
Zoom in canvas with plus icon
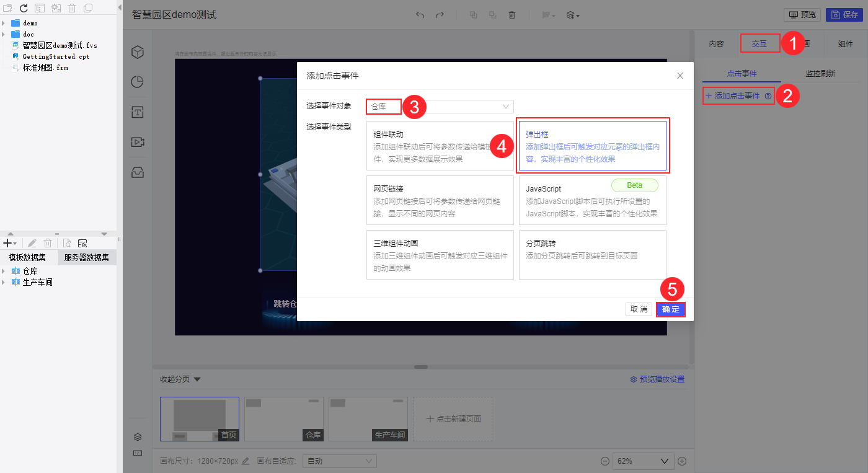point(682,461)
